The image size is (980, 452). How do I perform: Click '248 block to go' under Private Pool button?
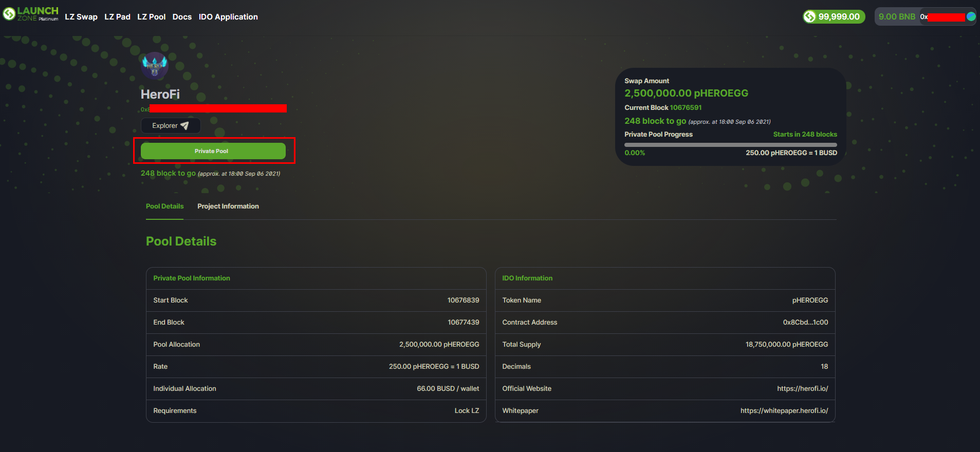168,173
